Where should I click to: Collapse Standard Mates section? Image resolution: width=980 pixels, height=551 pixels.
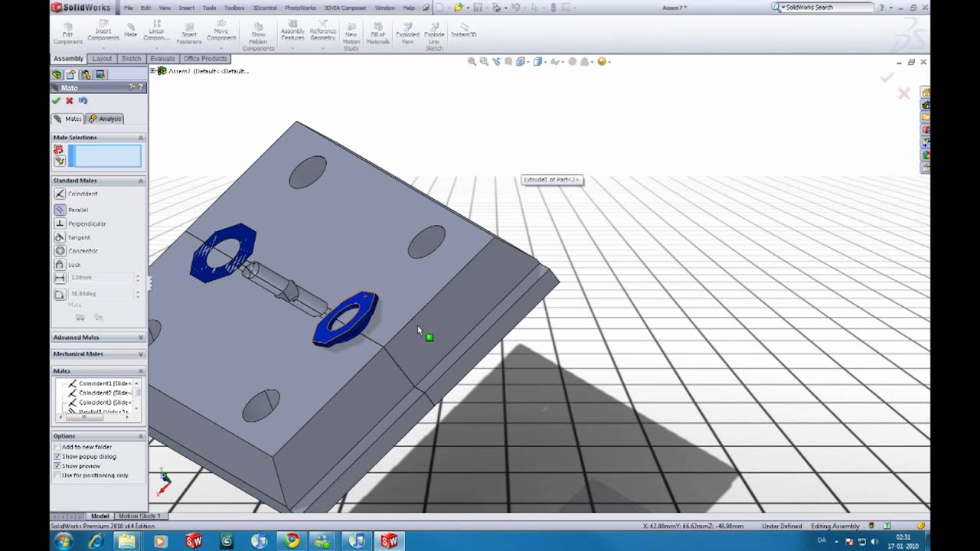point(141,181)
